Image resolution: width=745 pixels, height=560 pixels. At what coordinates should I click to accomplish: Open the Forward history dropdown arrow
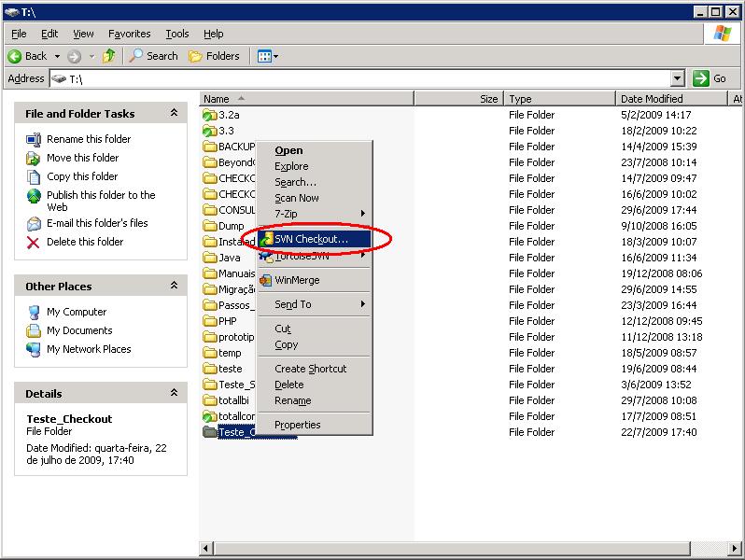pyautogui.click(x=92, y=57)
